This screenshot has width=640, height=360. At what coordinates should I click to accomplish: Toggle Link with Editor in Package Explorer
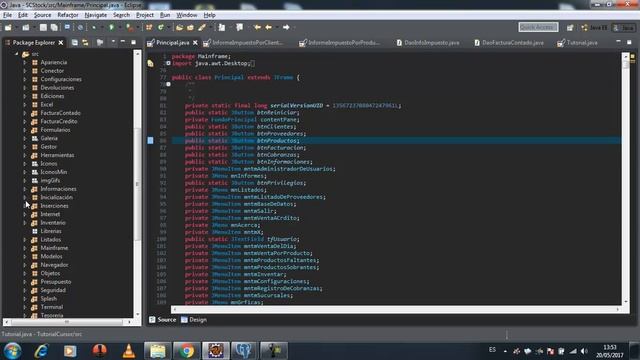point(85,42)
